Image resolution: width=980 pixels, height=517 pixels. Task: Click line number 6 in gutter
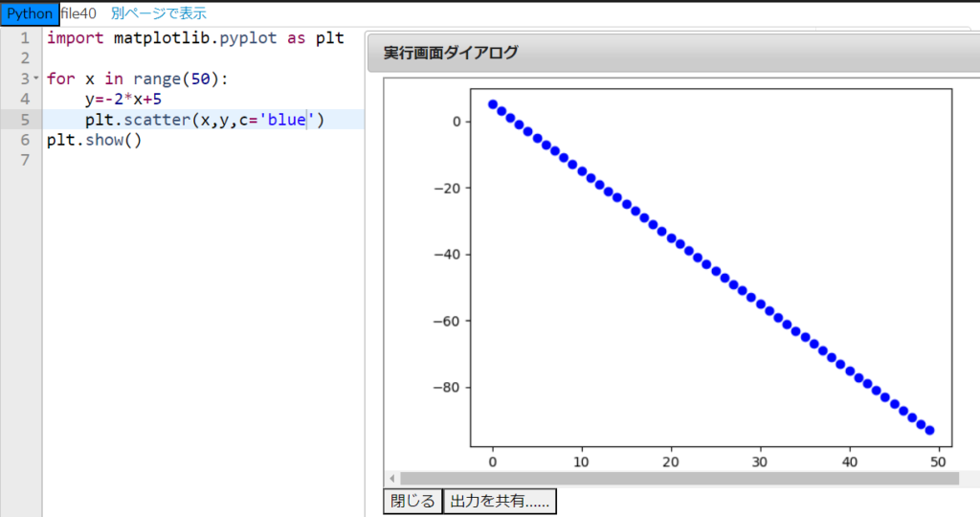25,140
